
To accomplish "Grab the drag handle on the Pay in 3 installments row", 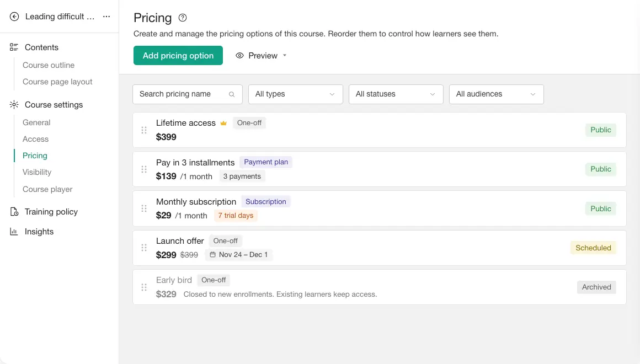I will point(144,169).
